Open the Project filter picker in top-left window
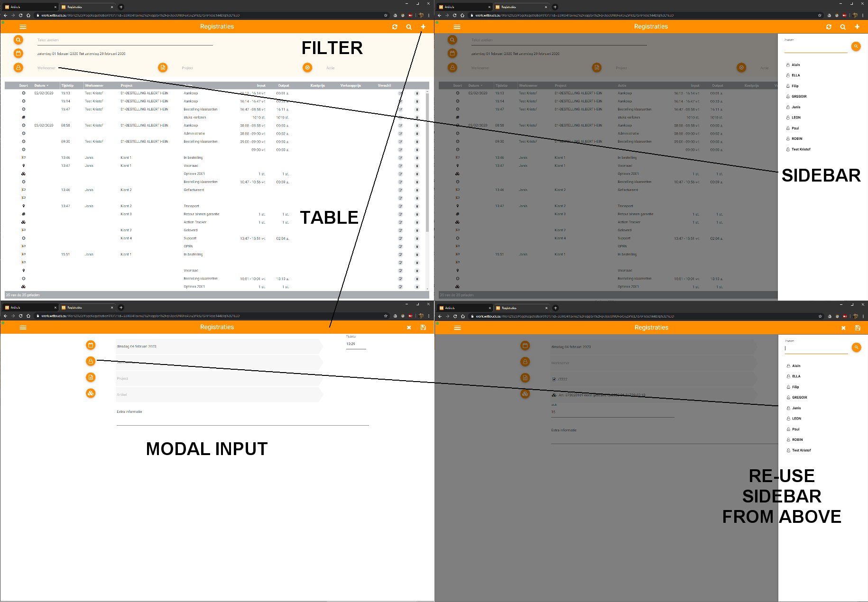This screenshot has width=868, height=602. (187, 68)
